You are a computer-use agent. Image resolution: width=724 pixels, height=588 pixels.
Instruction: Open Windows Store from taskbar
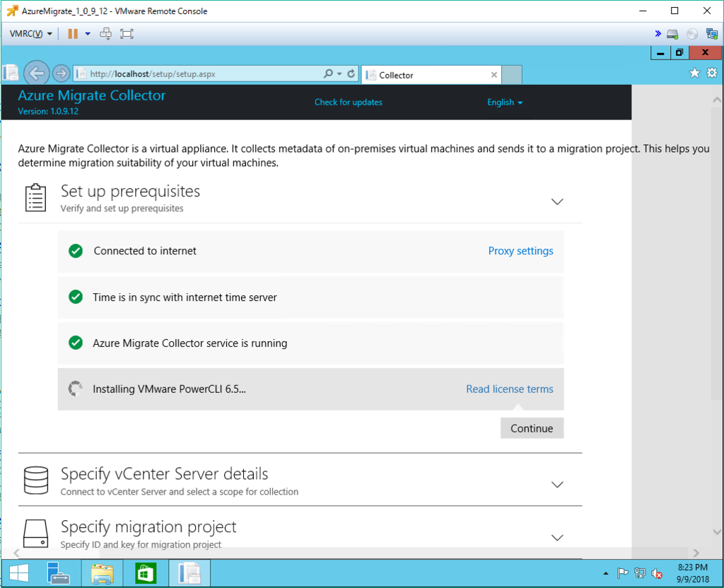(x=146, y=573)
